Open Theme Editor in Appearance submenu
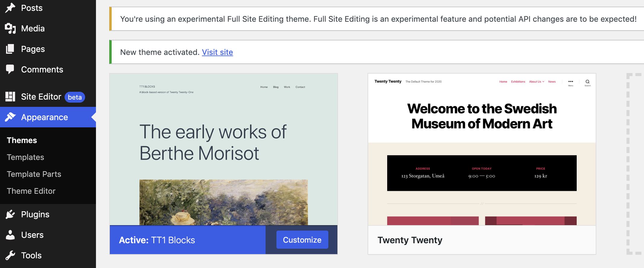This screenshot has height=268, width=644. (x=31, y=191)
